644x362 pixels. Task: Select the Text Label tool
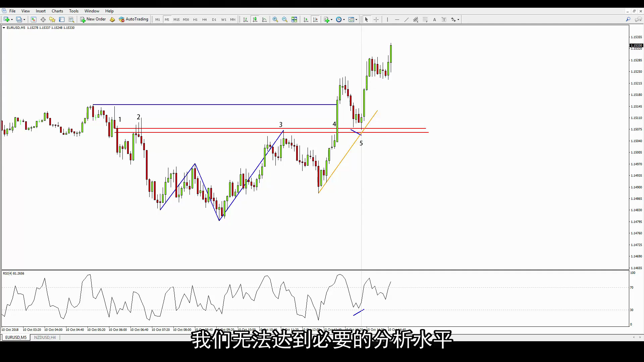click(x=444, y=19)
